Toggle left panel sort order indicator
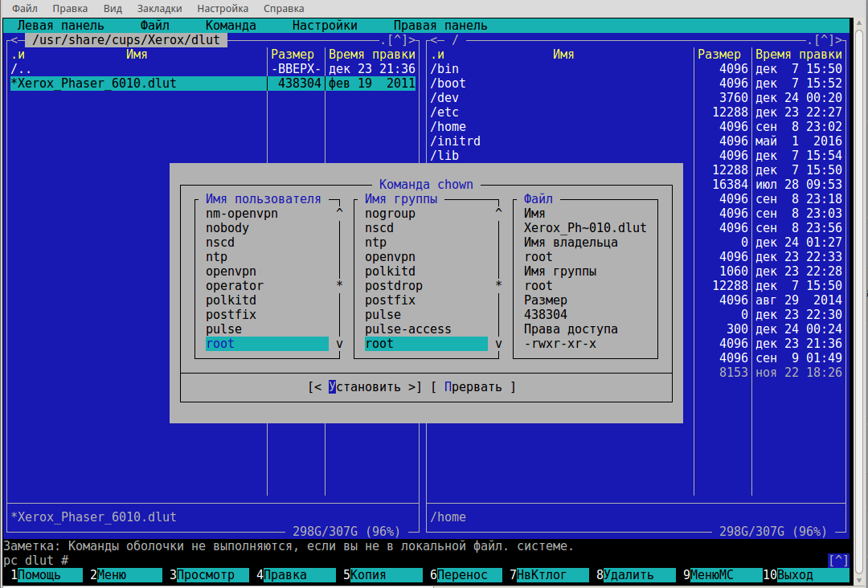This screenshot has height=588, width=868. [18, 55]
